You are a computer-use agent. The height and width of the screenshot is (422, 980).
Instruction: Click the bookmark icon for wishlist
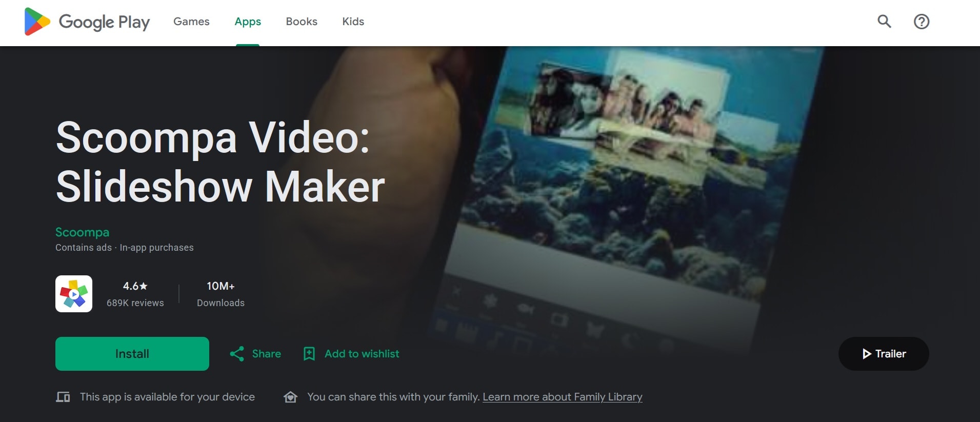coord(309,354)
